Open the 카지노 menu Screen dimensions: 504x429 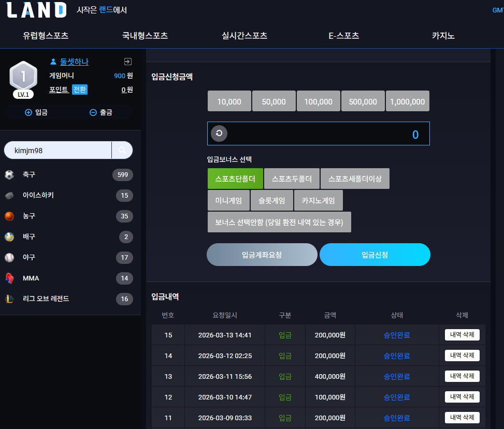click(443, 36)
